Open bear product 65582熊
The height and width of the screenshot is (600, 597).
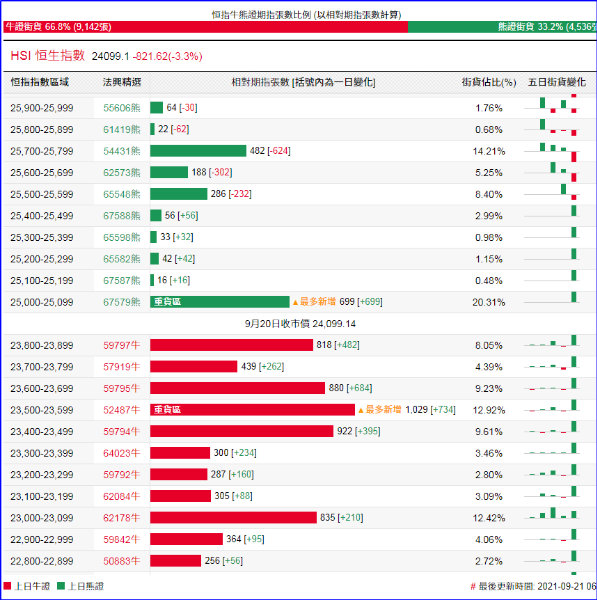coord(122,259)
